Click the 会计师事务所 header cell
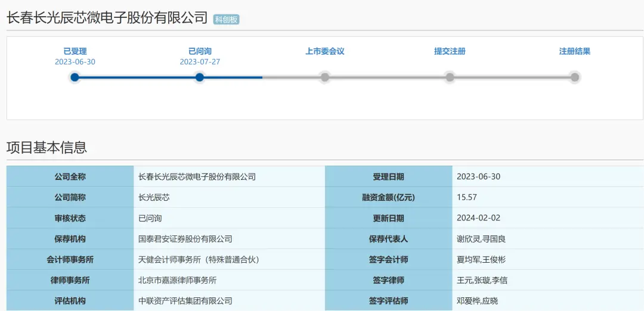This screenshot has width=644, height=311. (70, 259)
